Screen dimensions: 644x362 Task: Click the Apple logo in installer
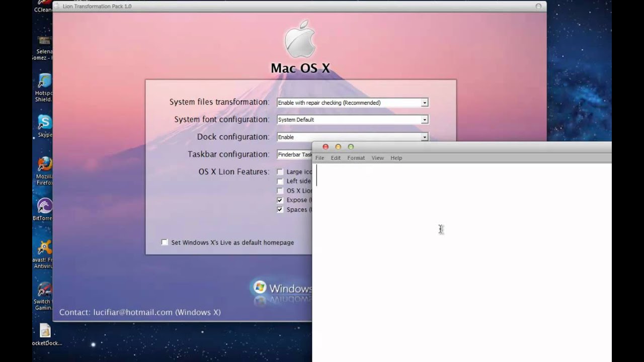[x=300, y=39]
